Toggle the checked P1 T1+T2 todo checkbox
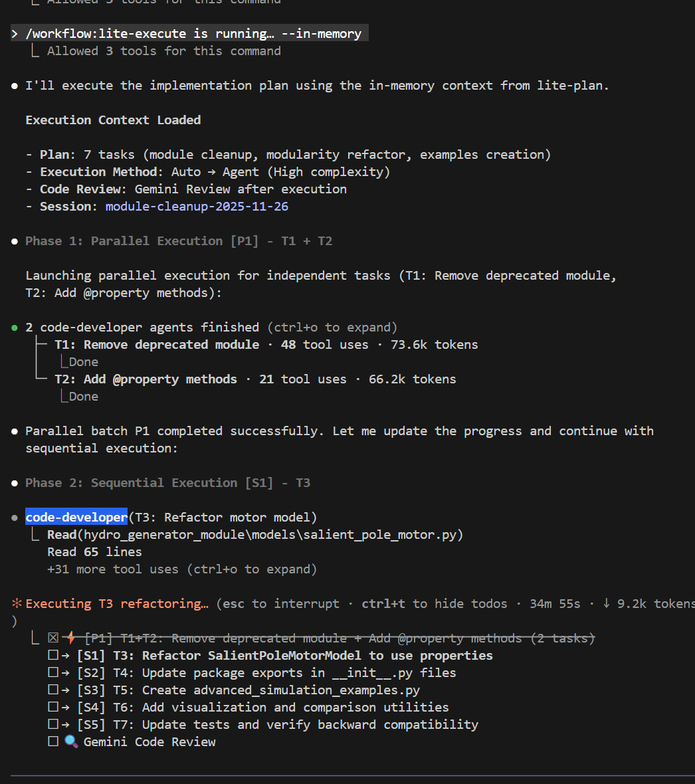Viewport: 695px width, 784px height. tap(53, 638)
